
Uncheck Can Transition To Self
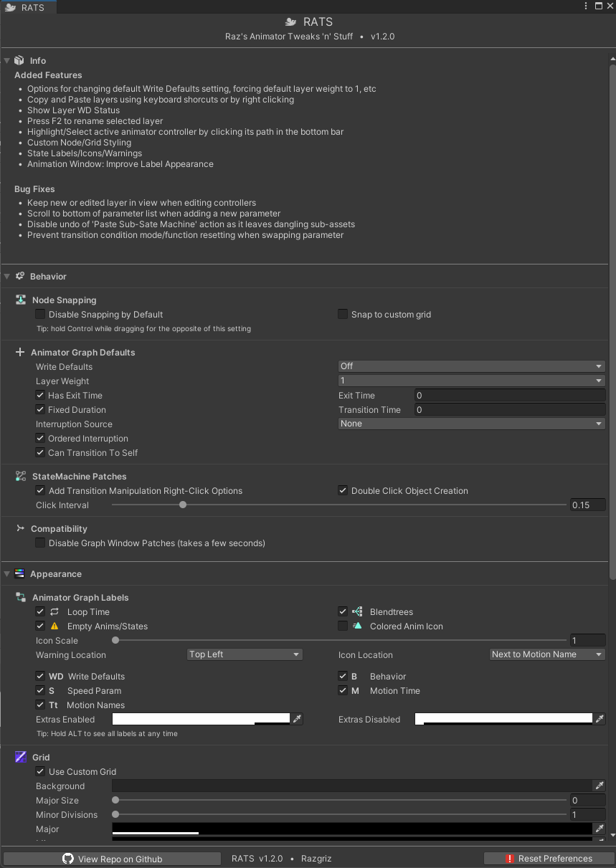[x=40, y=452]
